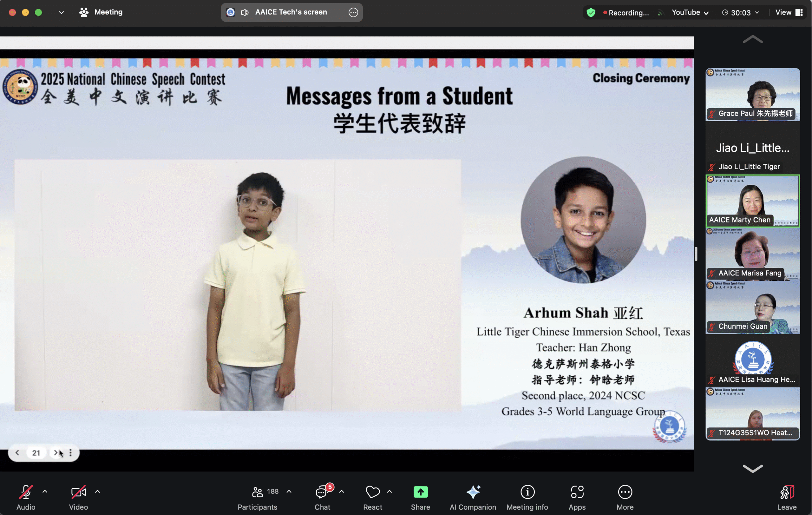Select the AAICE Marty Chen video thumbnail
The image size is (812, 515).
753,201
